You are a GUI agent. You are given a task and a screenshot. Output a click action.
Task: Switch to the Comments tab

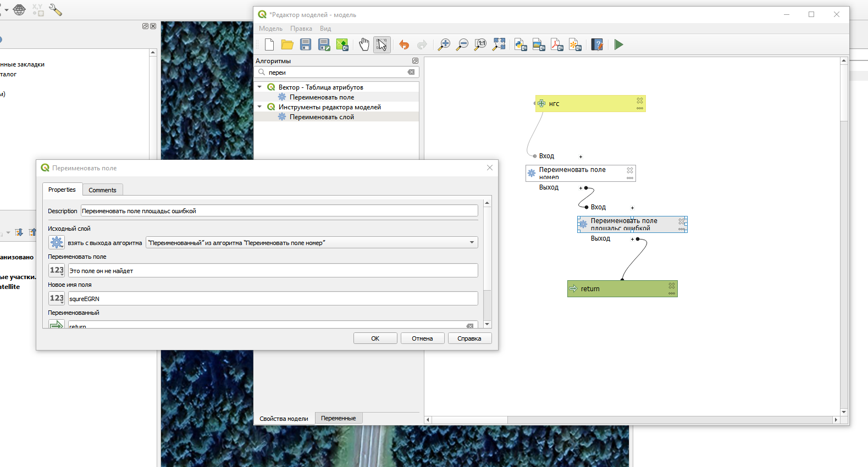click(102, 190)
